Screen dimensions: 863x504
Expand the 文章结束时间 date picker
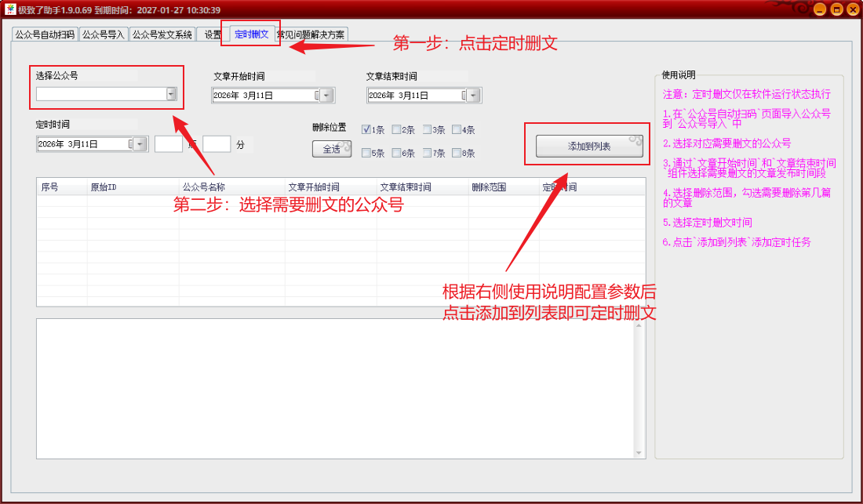[474, 96]
